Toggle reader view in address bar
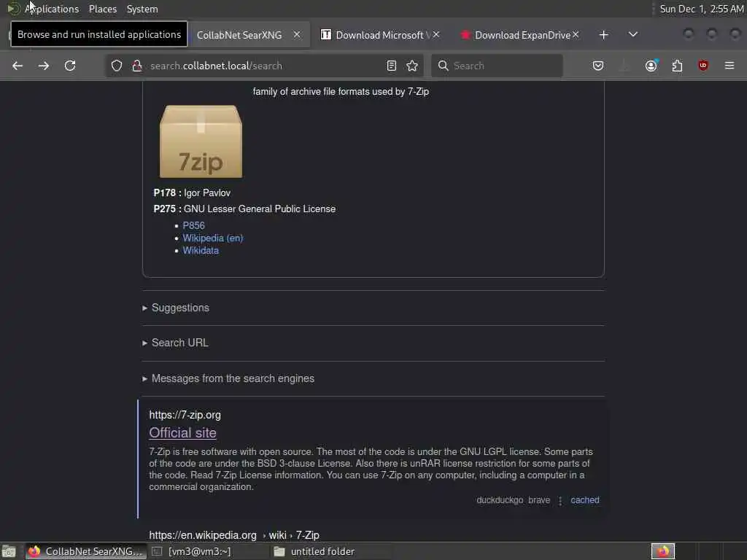Viewport: 747px width, 560px height. pos(392,66)
